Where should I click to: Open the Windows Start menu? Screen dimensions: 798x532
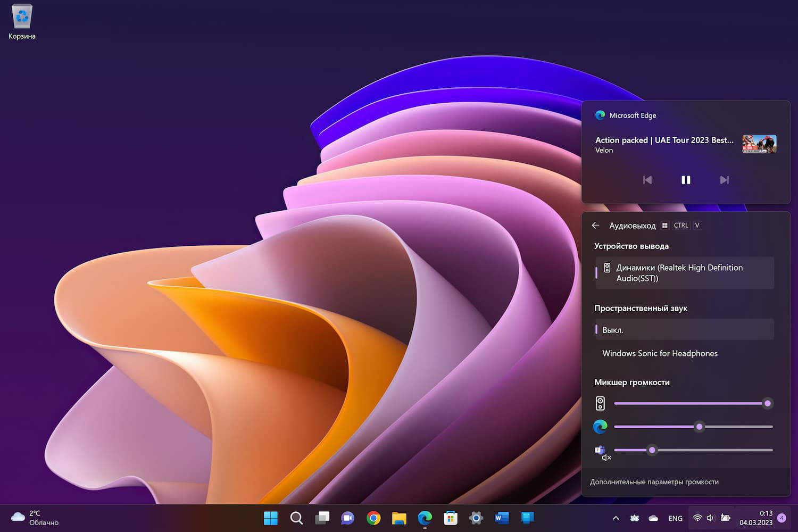(271, 518)
